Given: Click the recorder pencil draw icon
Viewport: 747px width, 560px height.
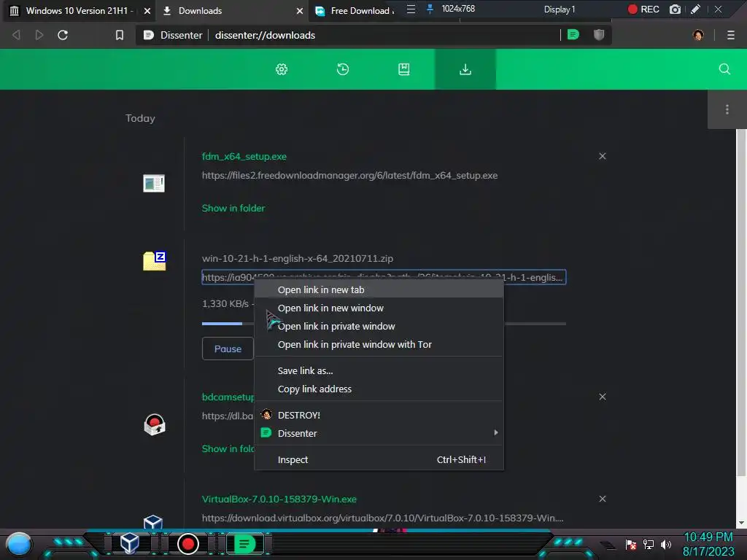Looking at the screenshot, I should click(695, 9).
